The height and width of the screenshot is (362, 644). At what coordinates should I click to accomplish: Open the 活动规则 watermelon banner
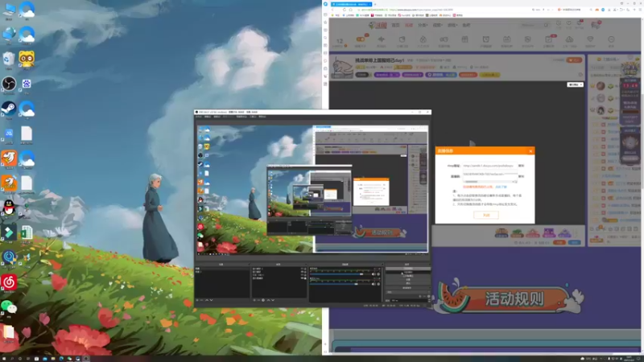point(511,298)
